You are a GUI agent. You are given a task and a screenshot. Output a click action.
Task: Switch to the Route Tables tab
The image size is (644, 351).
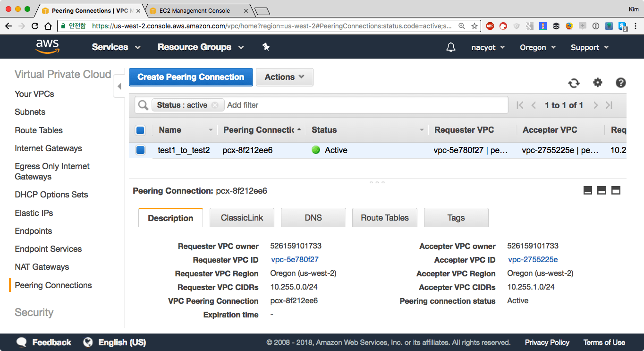coord(384,218)
